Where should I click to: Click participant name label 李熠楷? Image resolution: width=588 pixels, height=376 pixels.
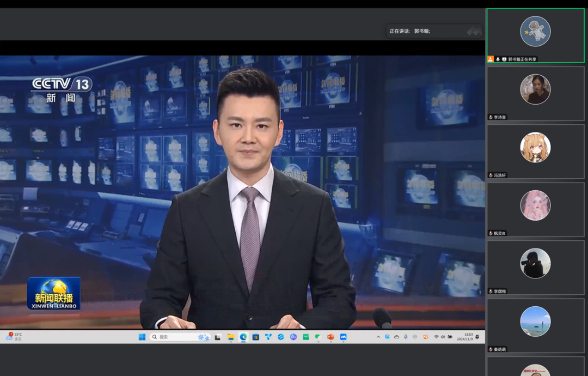(500, 291)
